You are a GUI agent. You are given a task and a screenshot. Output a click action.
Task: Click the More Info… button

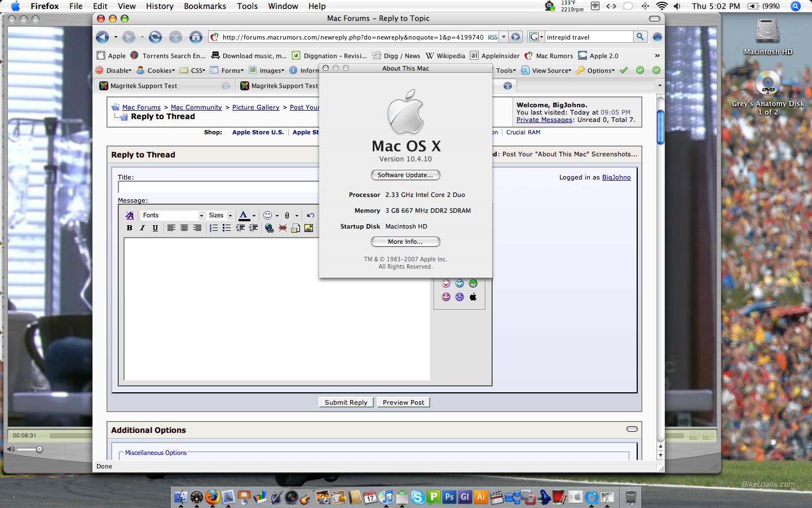405,242
